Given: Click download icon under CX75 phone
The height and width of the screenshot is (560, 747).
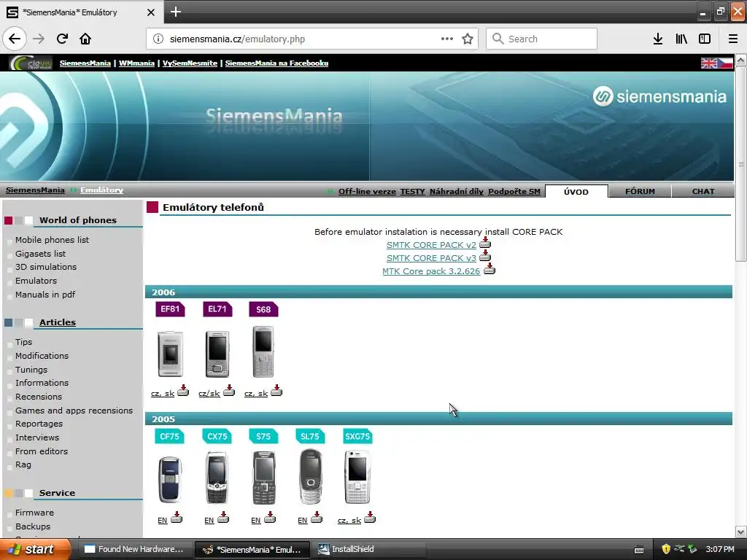Looking at the screenshot, I should click(x=223, y=517).
